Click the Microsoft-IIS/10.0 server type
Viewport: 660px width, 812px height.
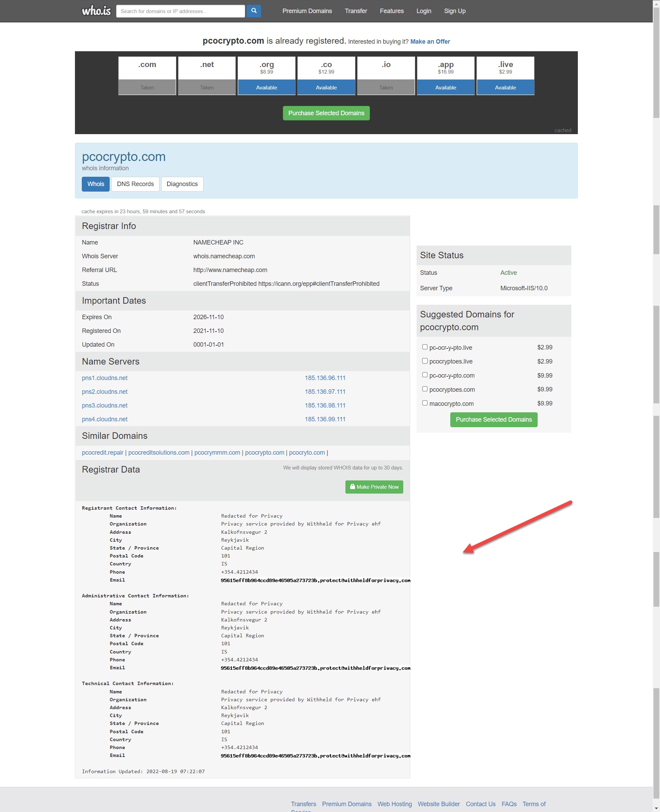[x=524, y=288]
